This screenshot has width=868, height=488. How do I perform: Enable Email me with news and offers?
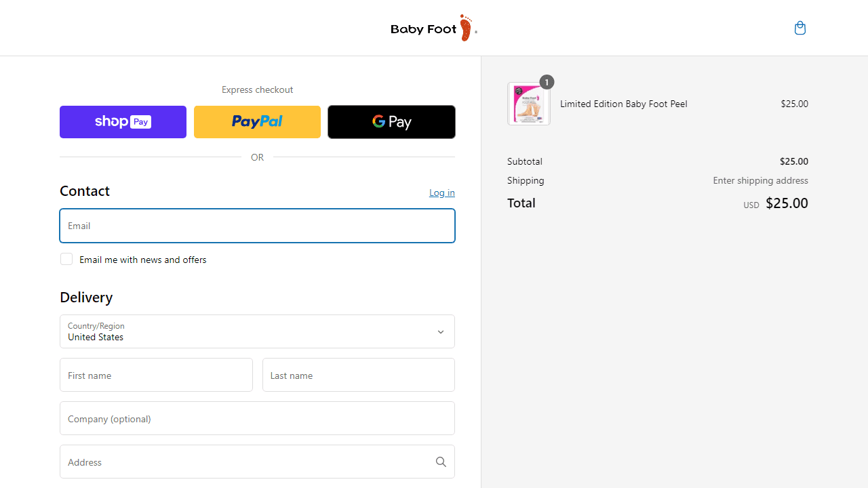(66, 259)
